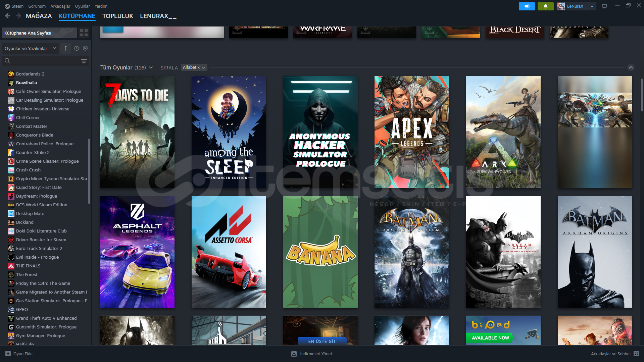Open Arkadaşlar ve Sohbet chat icon

[636, 354]
